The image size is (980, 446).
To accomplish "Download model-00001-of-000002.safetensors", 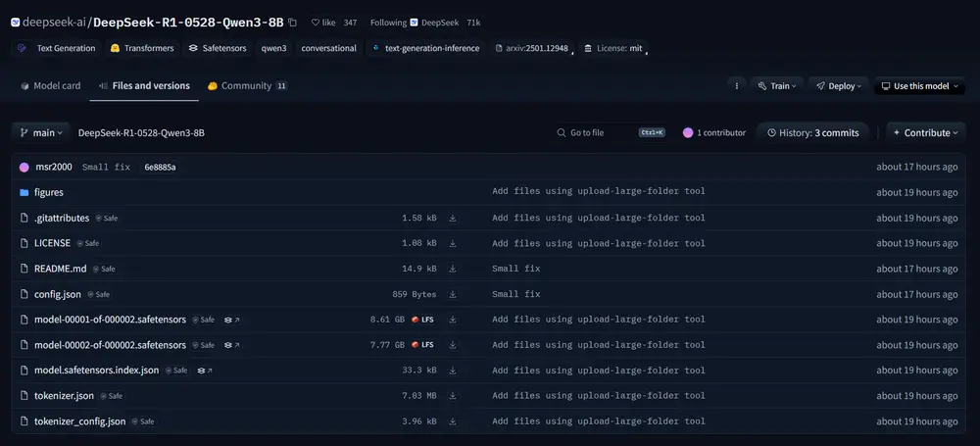I will (453, 320).
